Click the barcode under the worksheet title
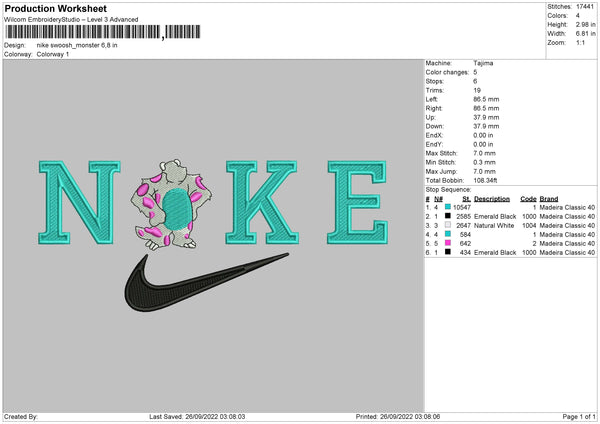The height and width of the screenshot is (424, 600). 102,32
